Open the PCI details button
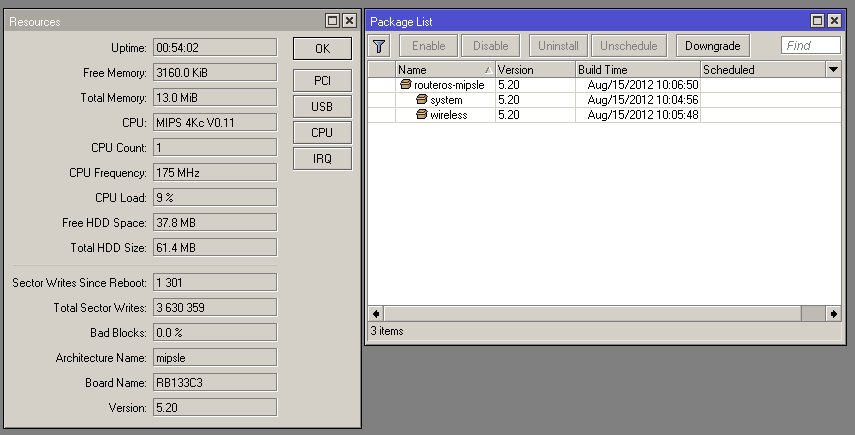 coord(322,81)
